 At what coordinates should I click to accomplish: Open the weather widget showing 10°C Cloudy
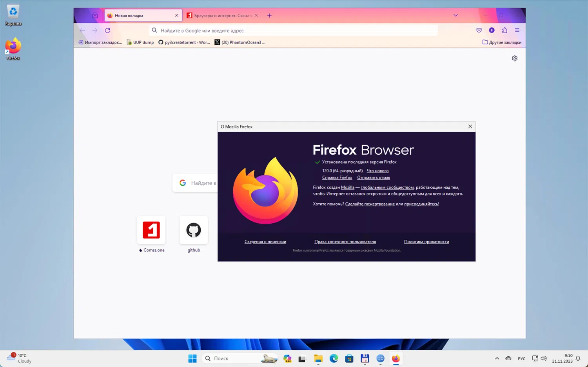click(x=20, y=358)
